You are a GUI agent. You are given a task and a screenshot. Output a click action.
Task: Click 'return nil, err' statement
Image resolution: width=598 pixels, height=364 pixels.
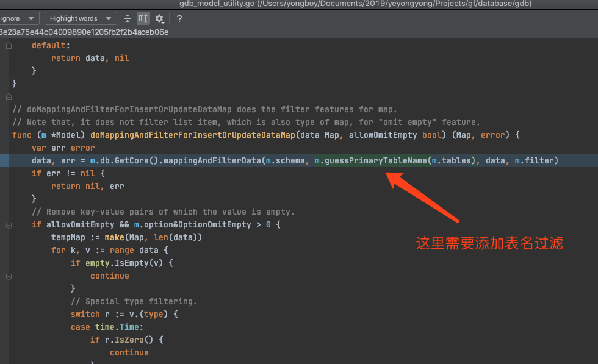pos(88,186)
